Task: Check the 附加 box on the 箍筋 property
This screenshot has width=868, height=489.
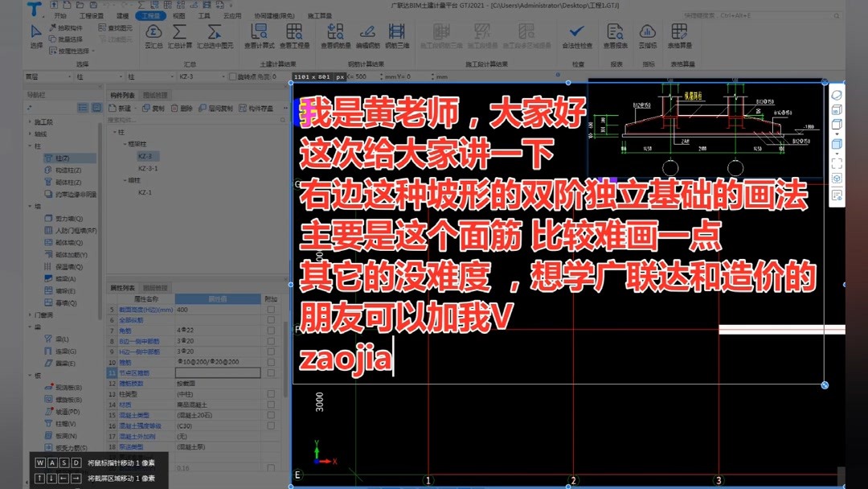Action: [x=271, y=363]
